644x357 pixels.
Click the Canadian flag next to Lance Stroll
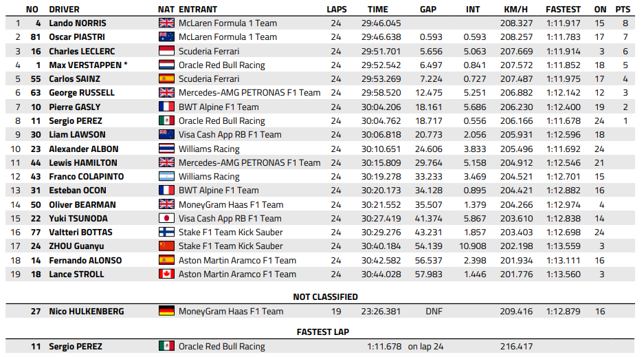pos(166,274)
